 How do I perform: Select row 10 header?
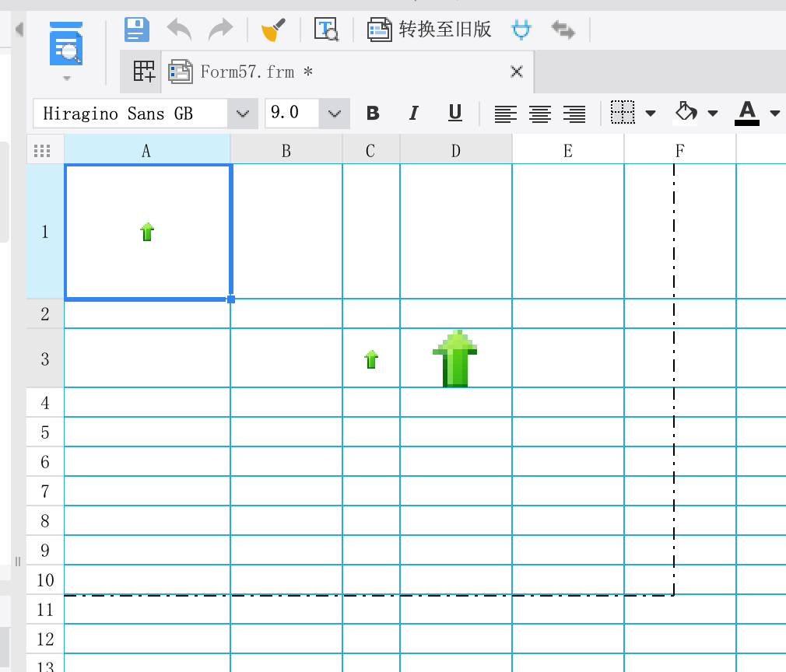click(x=45, y=579)
